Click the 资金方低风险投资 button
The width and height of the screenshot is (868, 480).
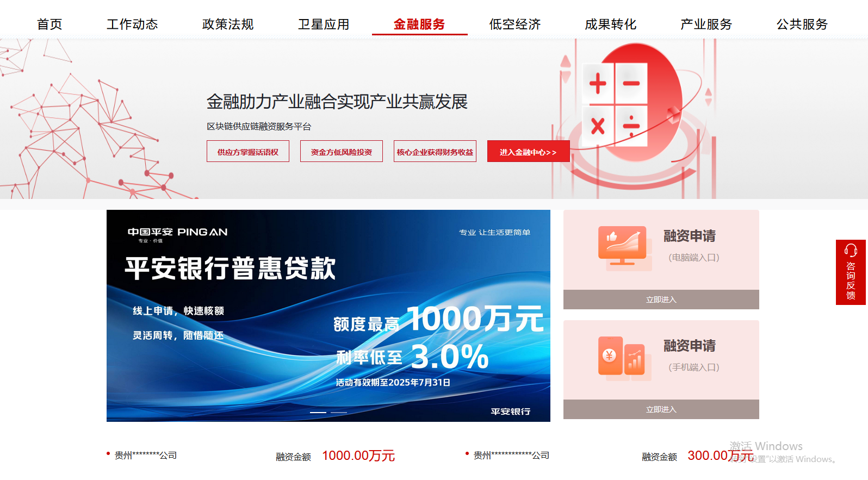tap(342, 152)
